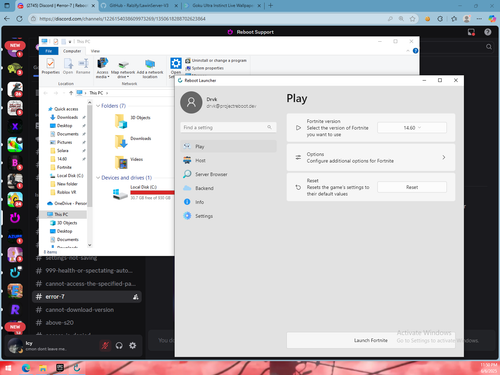Screen dimensions: 500x375
Task: Click OneDrive - Personal in navigation pane
Action: pos(67,203)
